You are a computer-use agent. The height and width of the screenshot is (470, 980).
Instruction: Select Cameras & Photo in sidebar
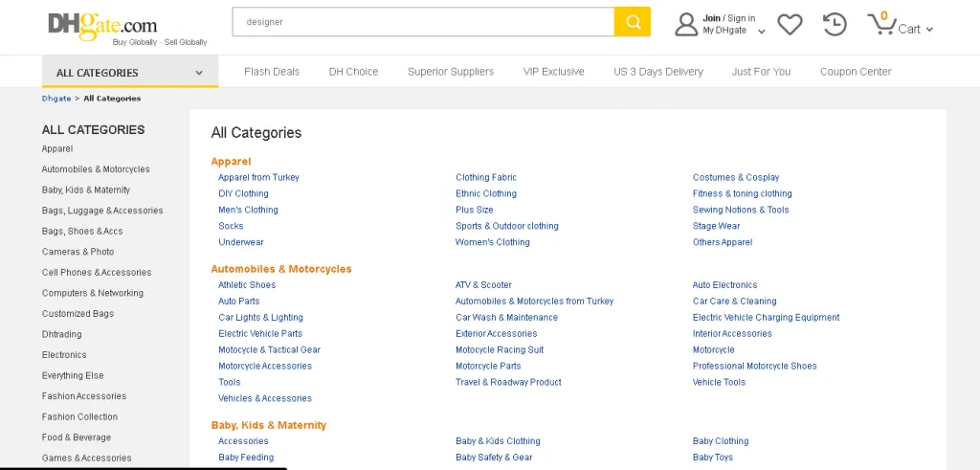point(78,252)
